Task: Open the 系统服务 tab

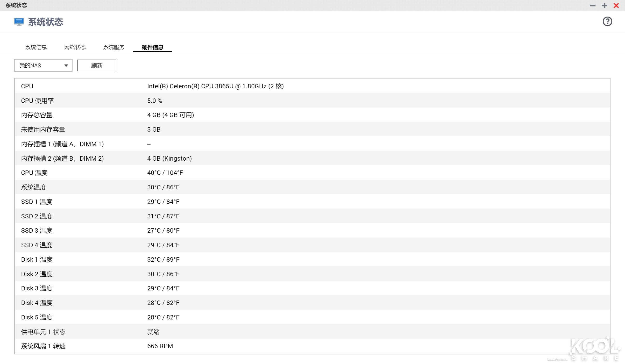Action: [x=114, y=47]
